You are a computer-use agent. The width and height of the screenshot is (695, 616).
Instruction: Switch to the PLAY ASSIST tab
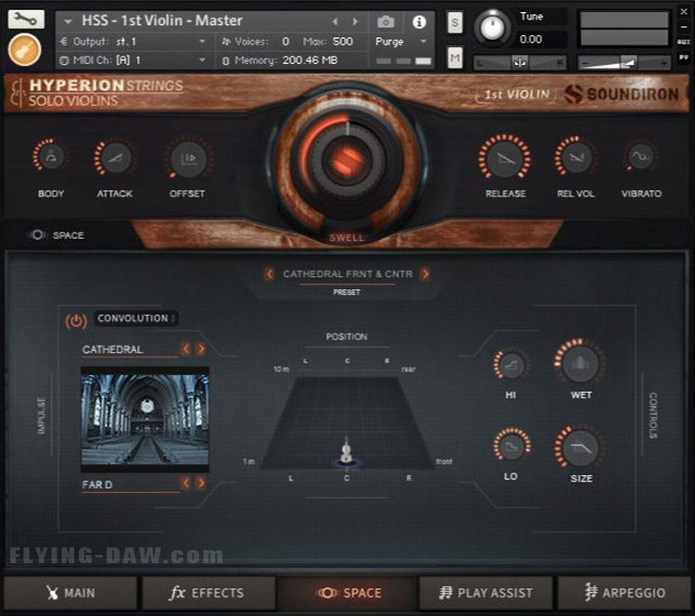[486, 593]
